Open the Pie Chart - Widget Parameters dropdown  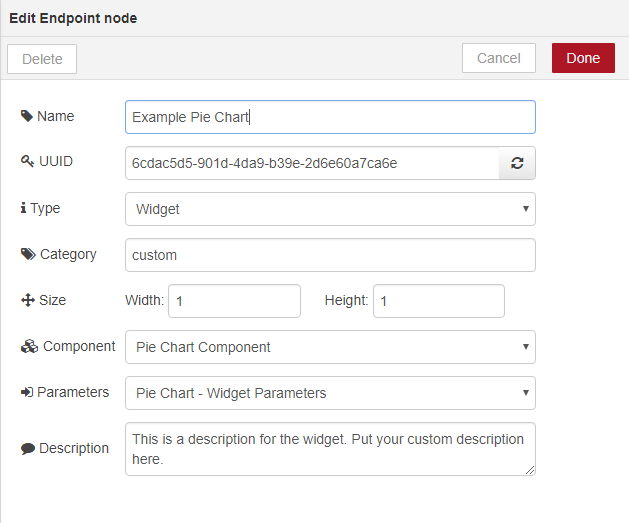coord(330,393)
